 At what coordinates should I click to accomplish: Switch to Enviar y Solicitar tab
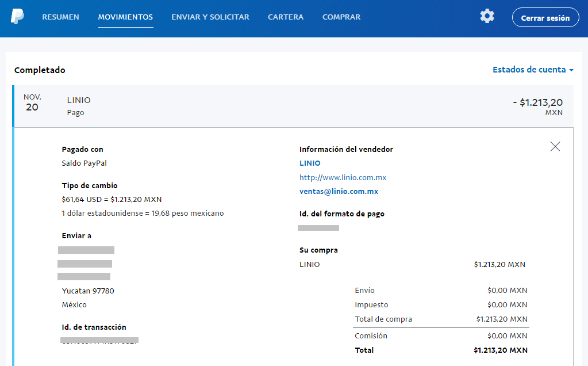[210, 17]
